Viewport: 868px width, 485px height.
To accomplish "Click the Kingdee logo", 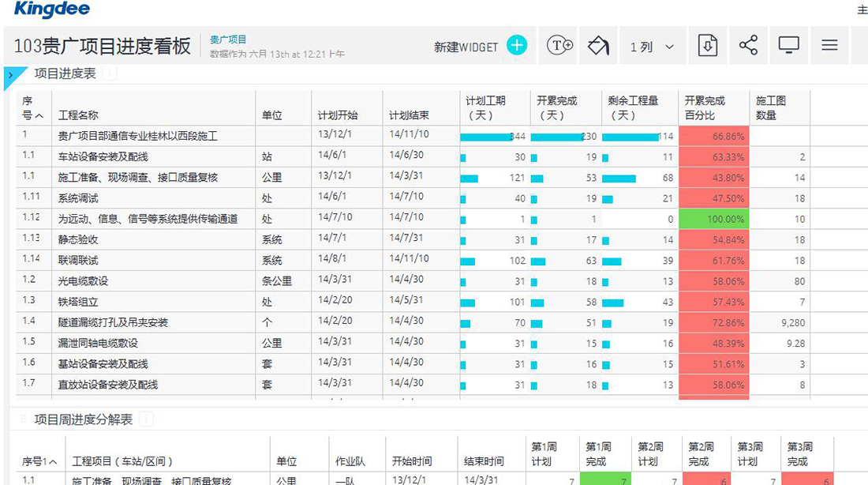I will pos(52,10).
